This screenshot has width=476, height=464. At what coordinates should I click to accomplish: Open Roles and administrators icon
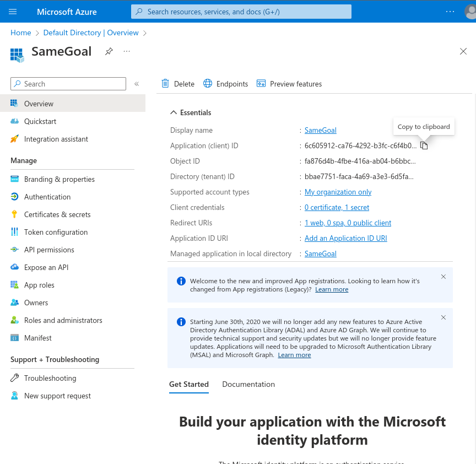point(14,320)
